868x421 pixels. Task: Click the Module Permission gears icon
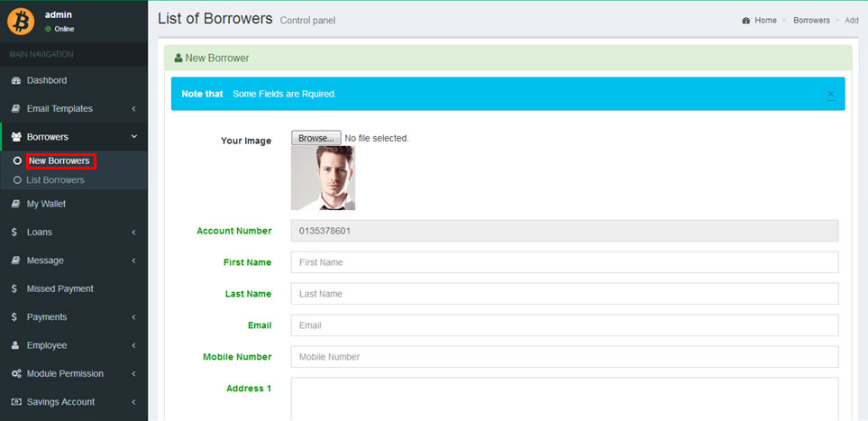point(15,374)
